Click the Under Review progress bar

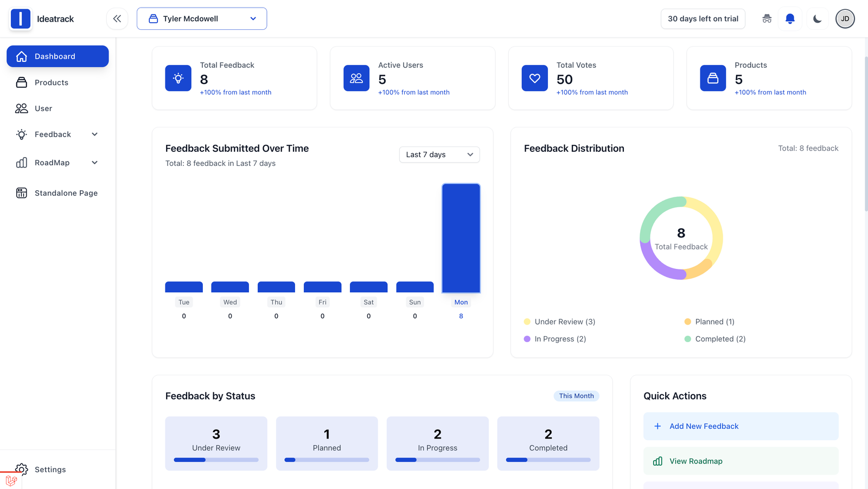(216, 460)
